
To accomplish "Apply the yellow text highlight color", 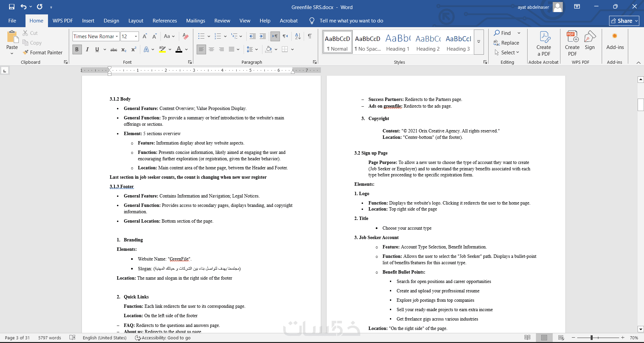I will pos(162,49).
